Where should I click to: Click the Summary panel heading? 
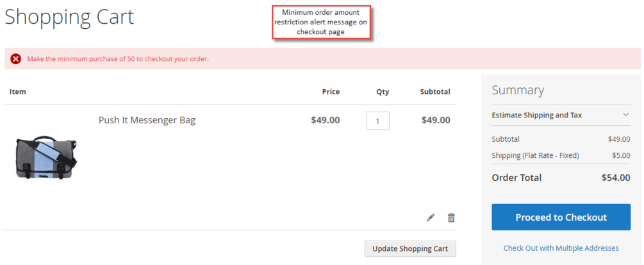click(518, 90)
